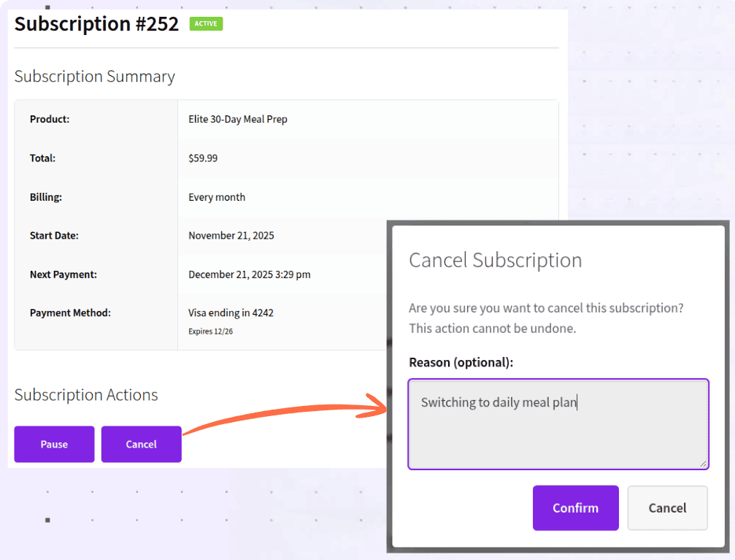Click the Expires 12/26 text
The height and width of the screenshot is (560, 735).
tap(209, 329)
